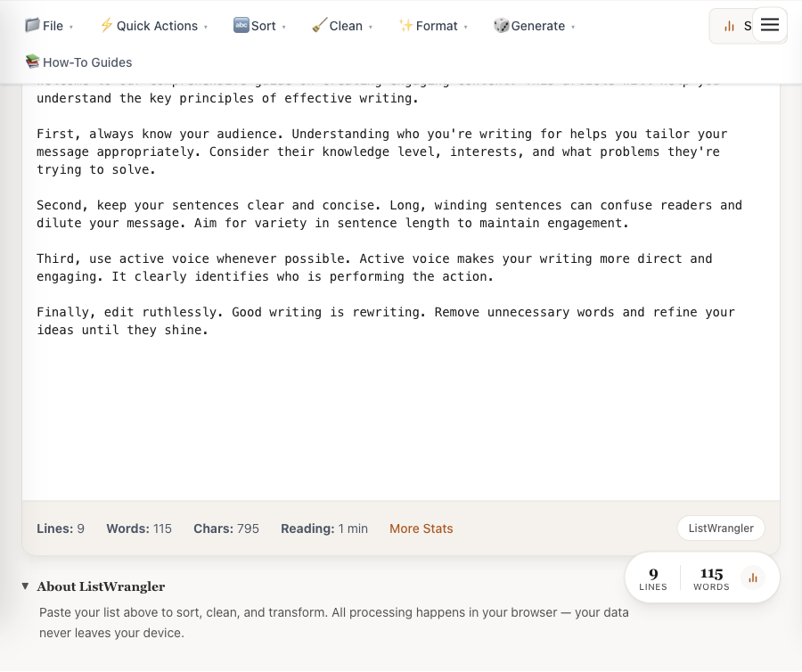
Task: Select the lightning Quick Actions icon
Action: pos(107,25)
